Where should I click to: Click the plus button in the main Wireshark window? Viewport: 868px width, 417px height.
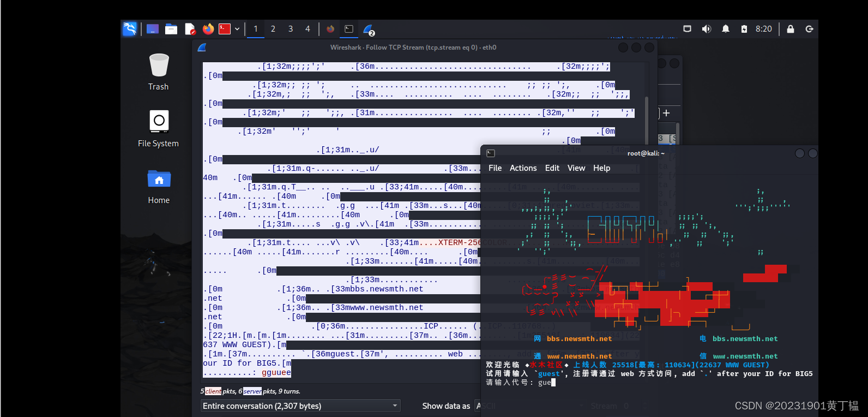point(666,113)
